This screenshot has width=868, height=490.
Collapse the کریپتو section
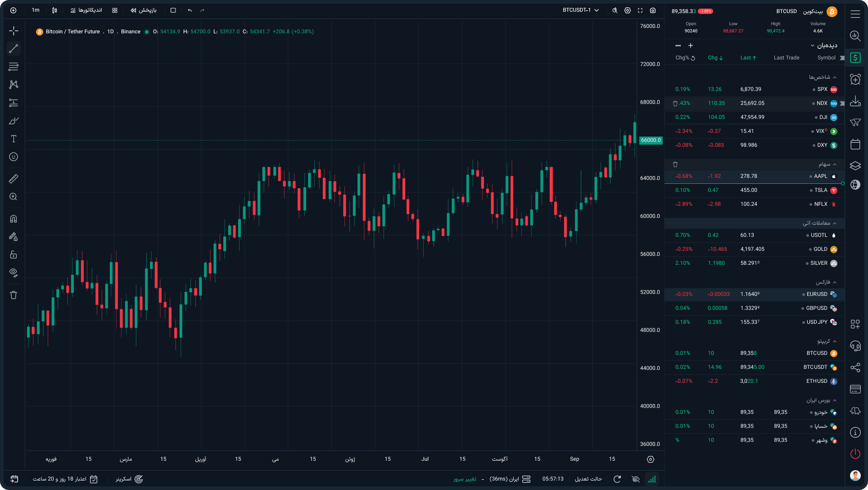tap(827, 341)
